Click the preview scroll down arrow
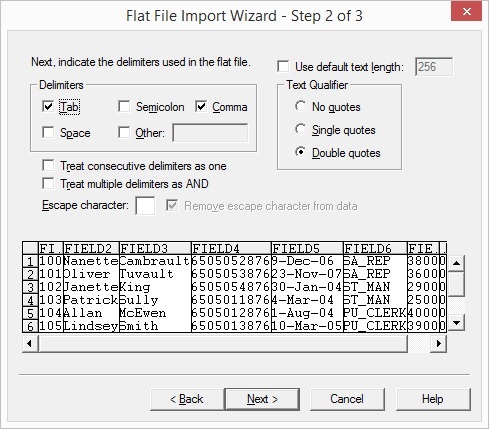The width and height of the screenshot is (489, 429). [456, 323]
